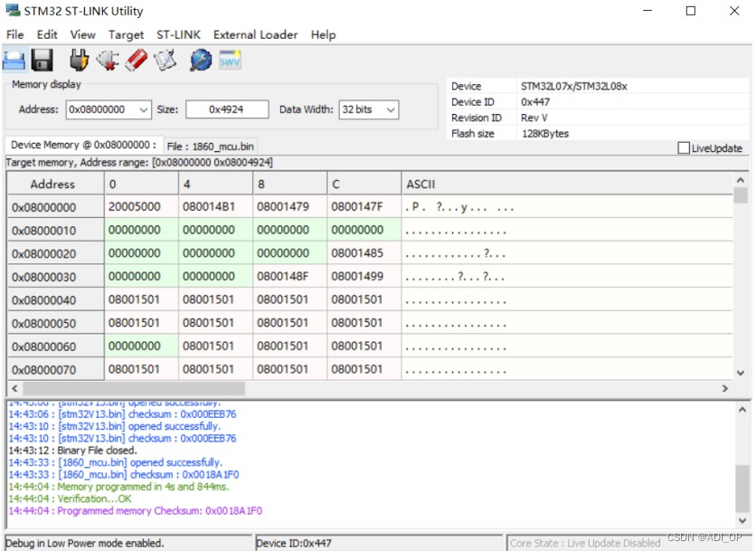The image size is (756, 551).
Task: Switch to Device Memory @ 0x08000000 tab
Action: click(x=83, y=146)
